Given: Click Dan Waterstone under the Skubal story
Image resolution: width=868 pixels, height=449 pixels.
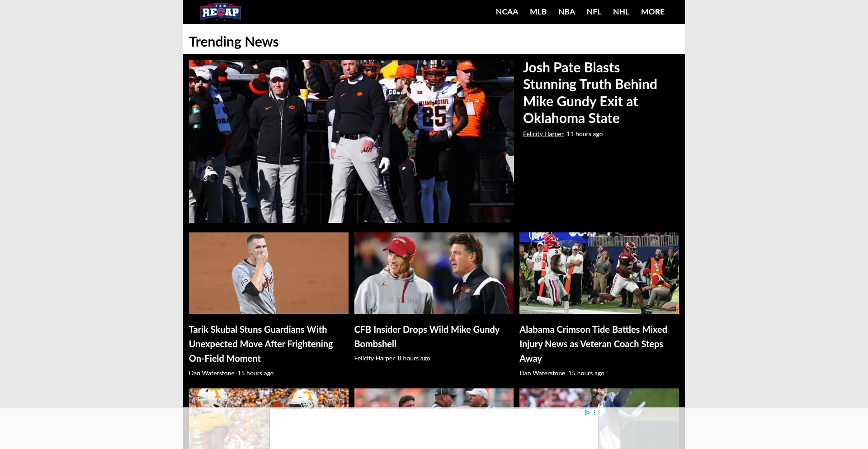Looking at the screenshot, I should (212, 373).
